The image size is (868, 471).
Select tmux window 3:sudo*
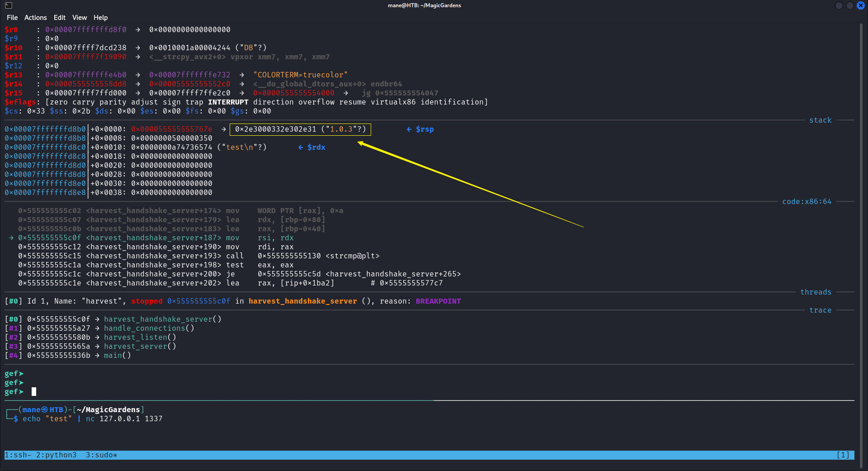(102, 455)
